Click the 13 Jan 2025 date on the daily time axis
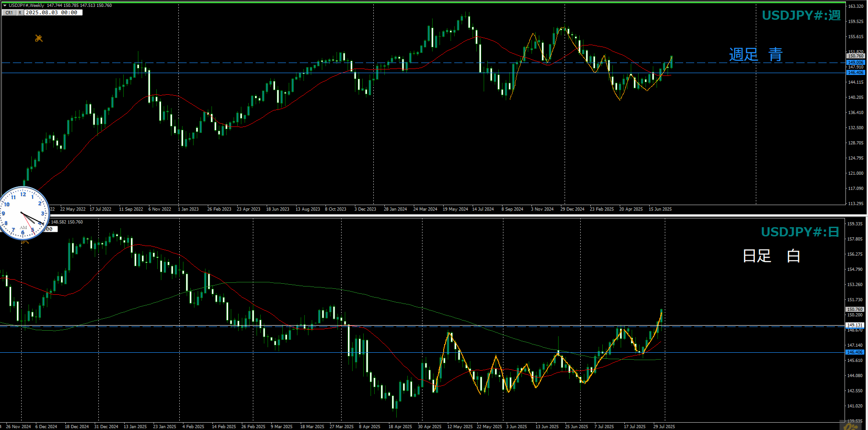This screenshot has height=430, width=868. click(135, 427)
